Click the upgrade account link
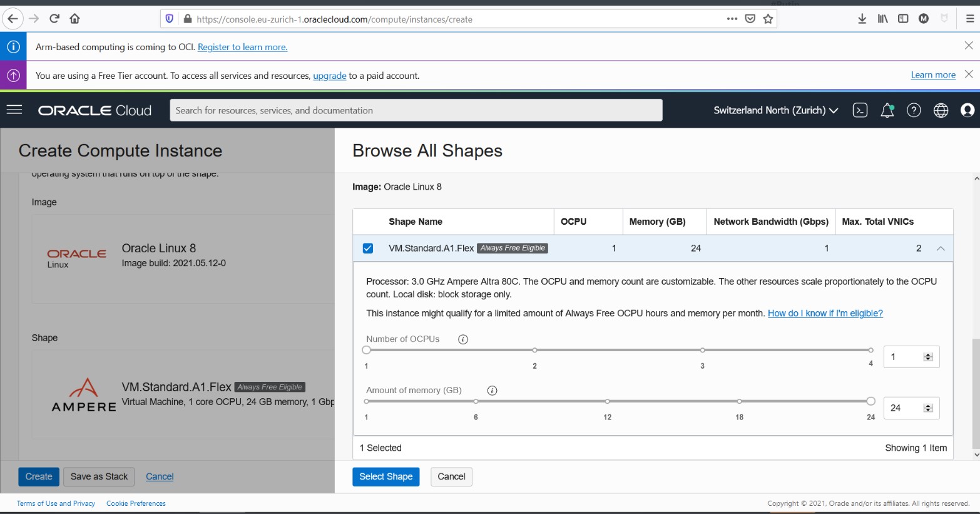Viewport: 980px width, 514px height. tap(330, 76)
